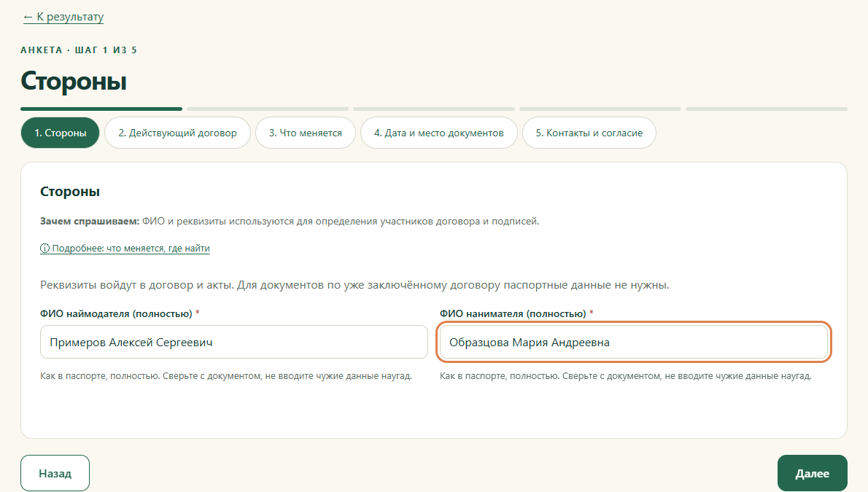Screen dimensions: 868x492
Task: Switch to '3. Что меняется' tab
Action: (305, 133)
